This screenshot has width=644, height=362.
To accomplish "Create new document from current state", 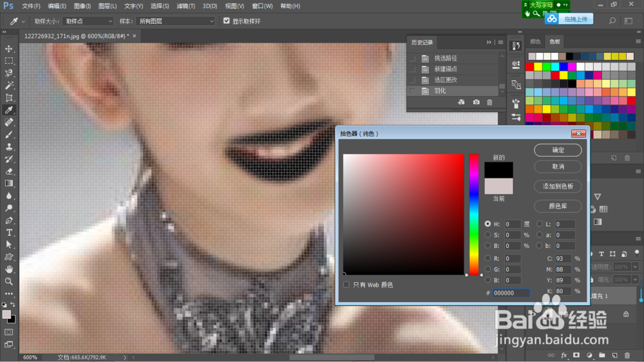I will [x=461, y=102].
